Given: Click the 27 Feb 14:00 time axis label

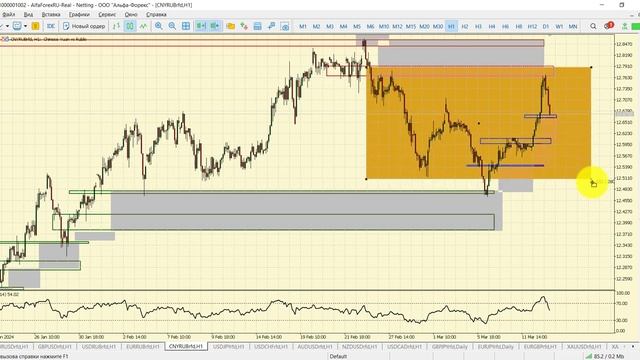Looking at the screenshot, I should click(x=402, y=337).
